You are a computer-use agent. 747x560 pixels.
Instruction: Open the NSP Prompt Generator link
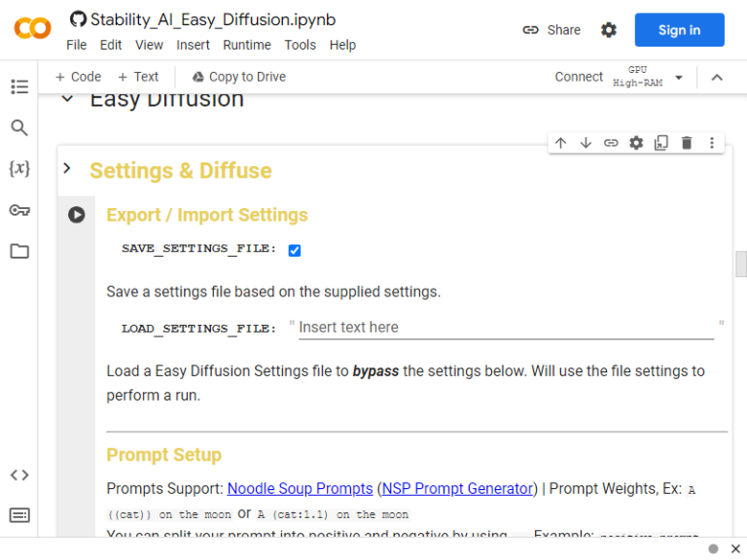(457, 489)
